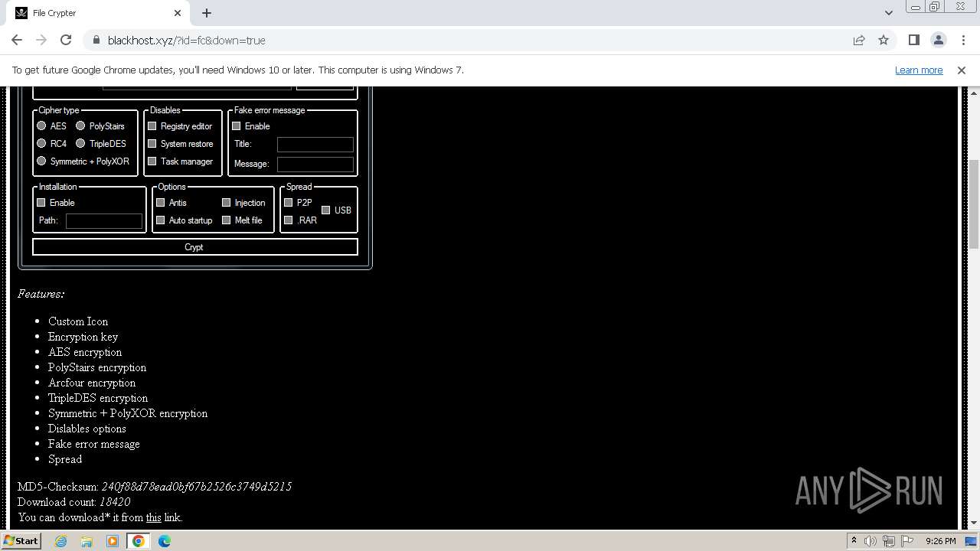Open the Chrome three-dot menu
This screenshot has height=551, width=980.
pos(963,40)
